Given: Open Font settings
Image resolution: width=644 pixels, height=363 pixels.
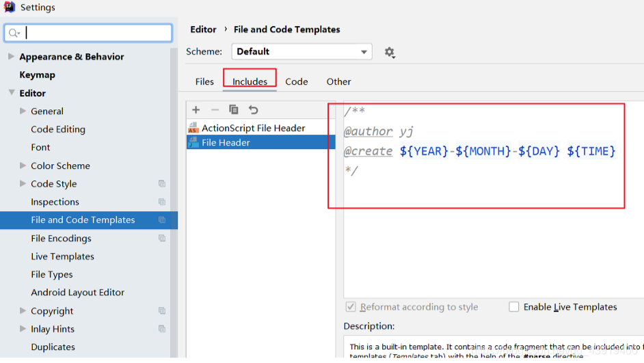Looking at the screenshot, I should coord(40,147).
